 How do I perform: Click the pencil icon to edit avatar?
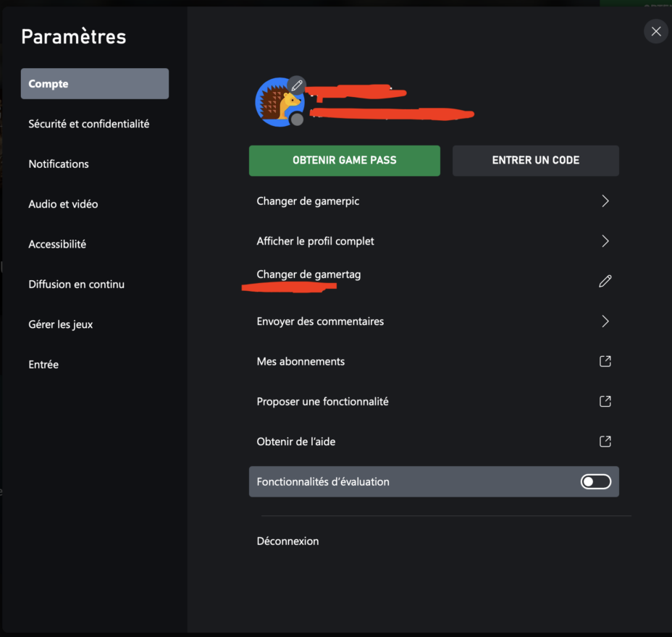[297, 85]
